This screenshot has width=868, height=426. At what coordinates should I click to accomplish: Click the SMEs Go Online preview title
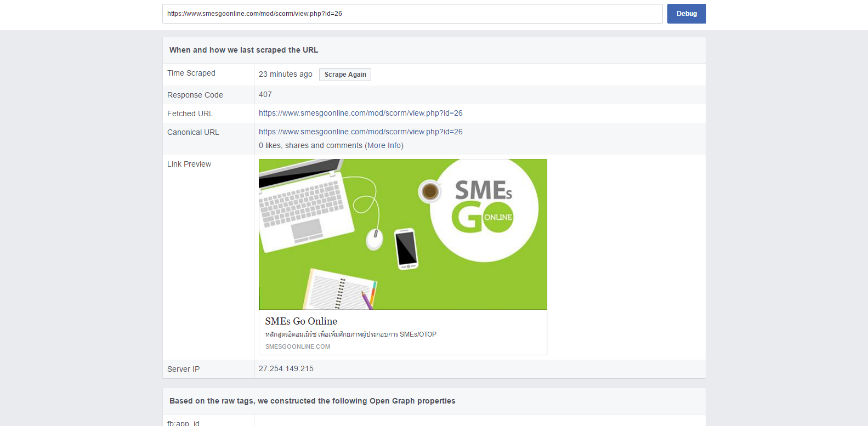pyautogui.click(x=301, y=321)
